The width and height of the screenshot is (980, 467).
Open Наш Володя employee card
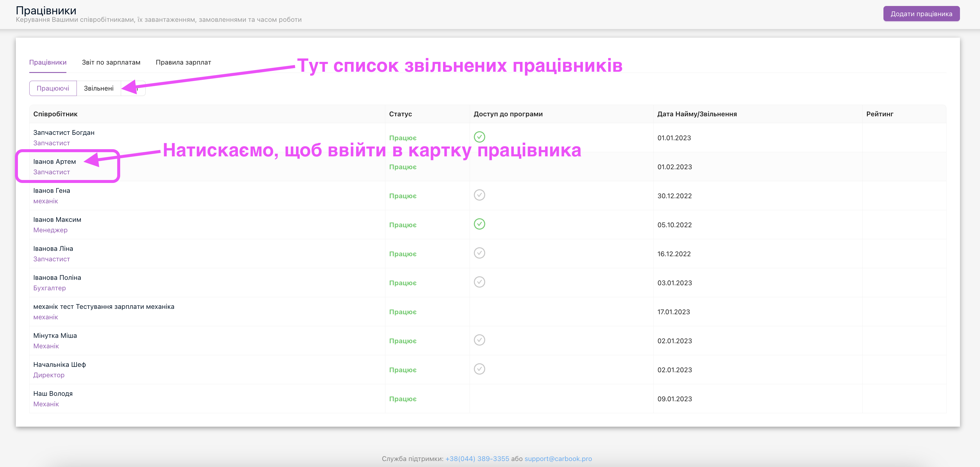click(53, 393)
